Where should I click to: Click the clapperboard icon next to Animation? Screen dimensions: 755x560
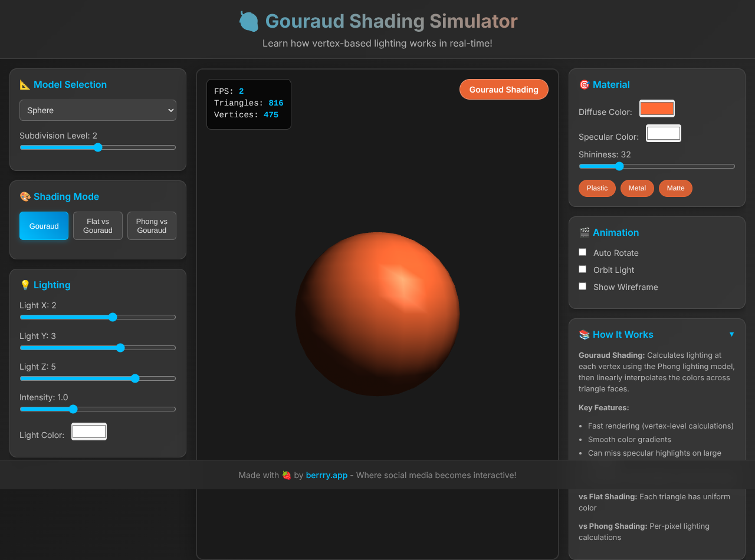(584, 232)
